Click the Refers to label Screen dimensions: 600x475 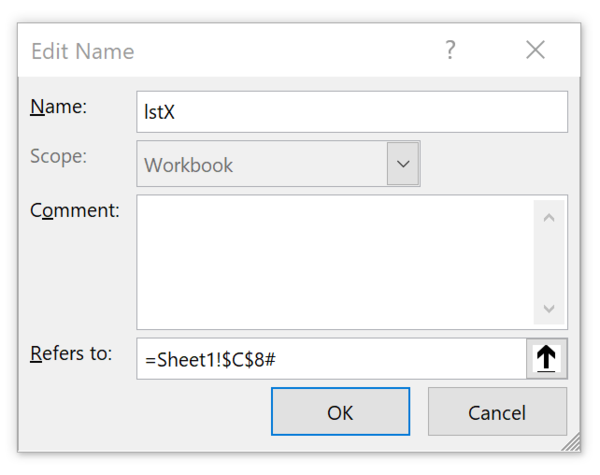coord(72,353)
